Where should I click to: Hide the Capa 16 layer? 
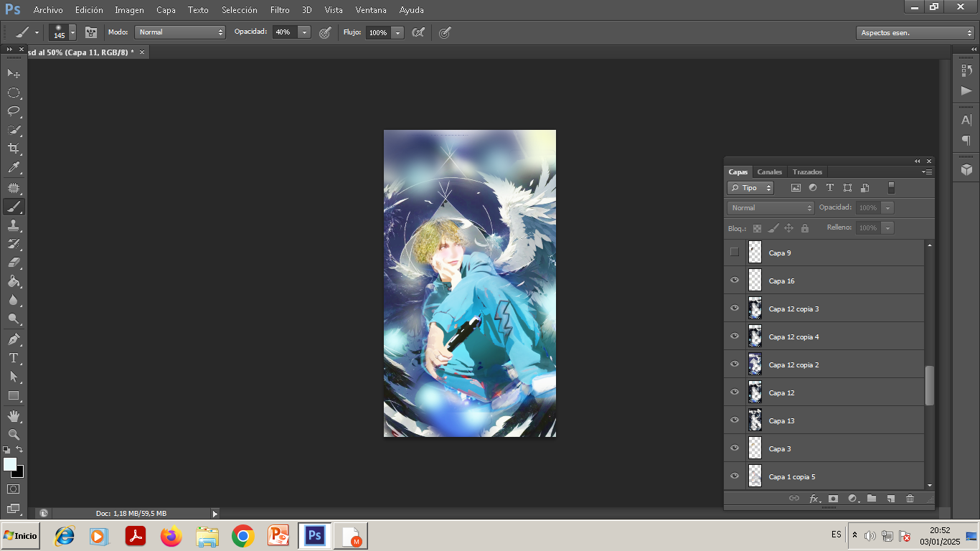coord(734,280)
